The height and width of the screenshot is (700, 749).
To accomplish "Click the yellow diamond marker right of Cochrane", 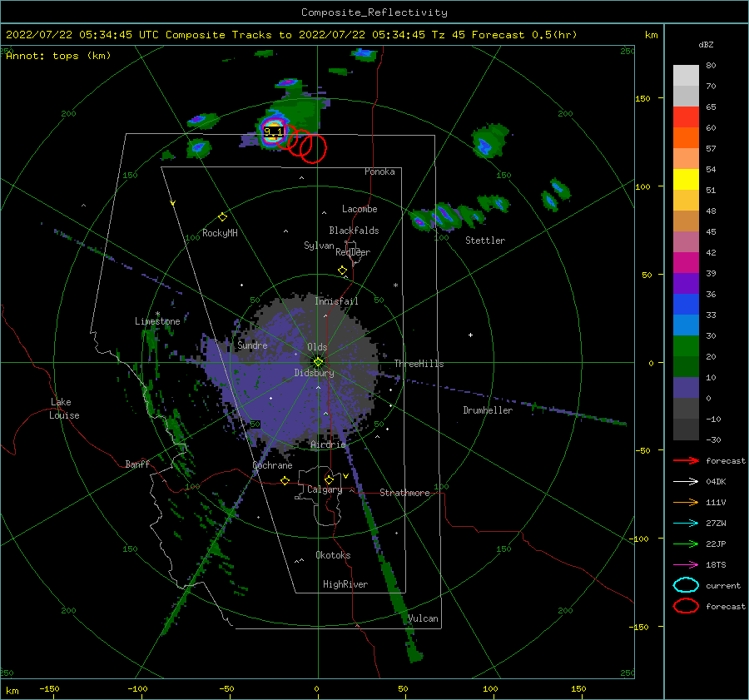I will (285, 480).
